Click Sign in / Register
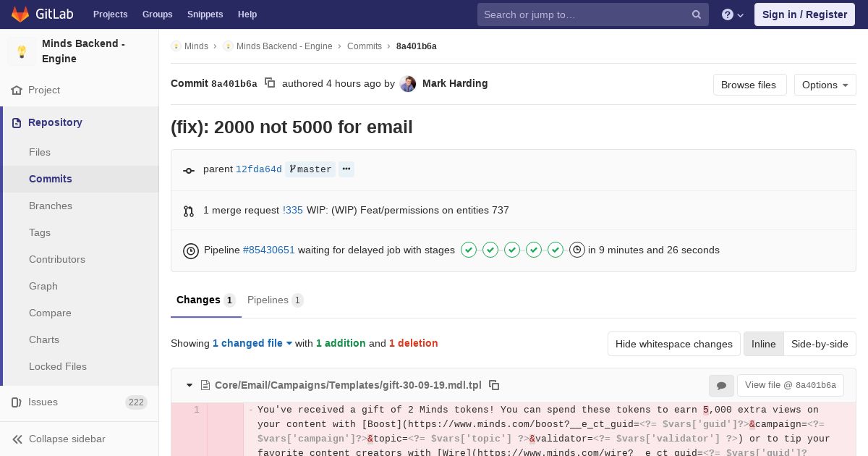 [804, 14]
